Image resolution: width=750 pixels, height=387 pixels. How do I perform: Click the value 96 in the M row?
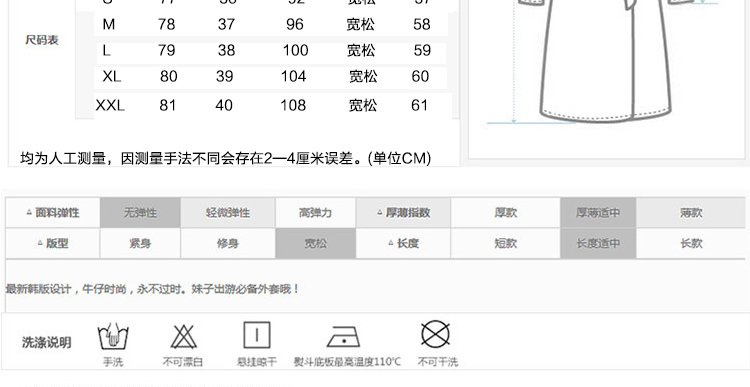click(295, 24)
